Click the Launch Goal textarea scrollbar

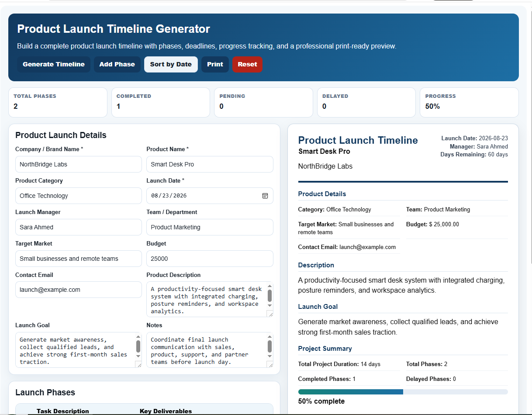point(138,347)
